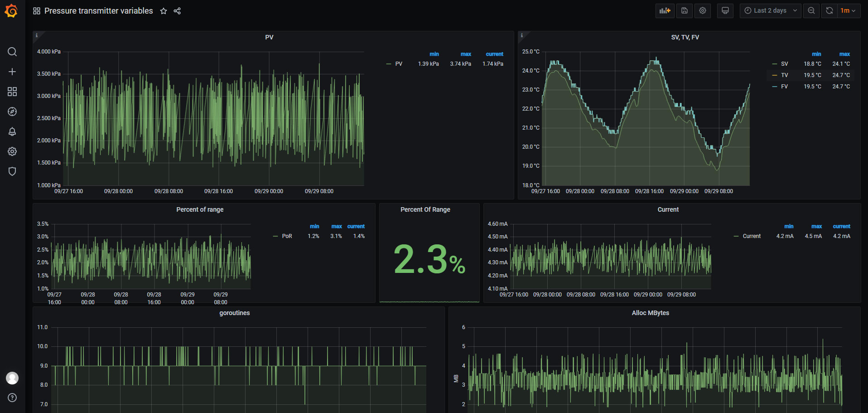Click the PV current value 1.74 kPa
The image size is (868, 413).
493,64
